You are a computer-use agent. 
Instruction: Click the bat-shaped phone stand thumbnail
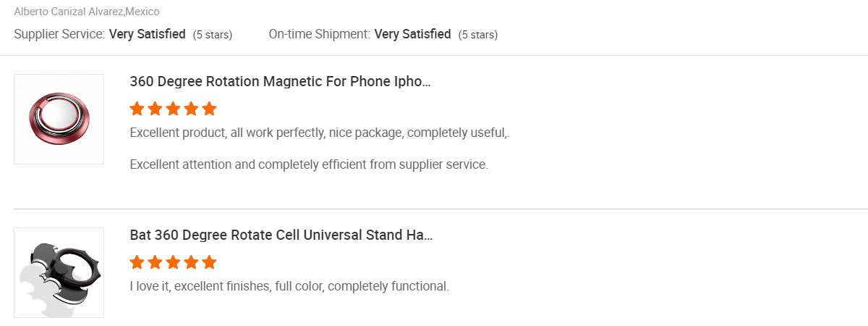pos(59,272)
